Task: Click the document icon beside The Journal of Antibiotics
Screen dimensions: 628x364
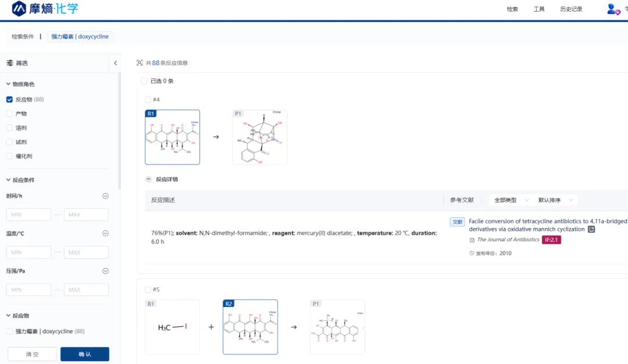Action: click(472, 240)
